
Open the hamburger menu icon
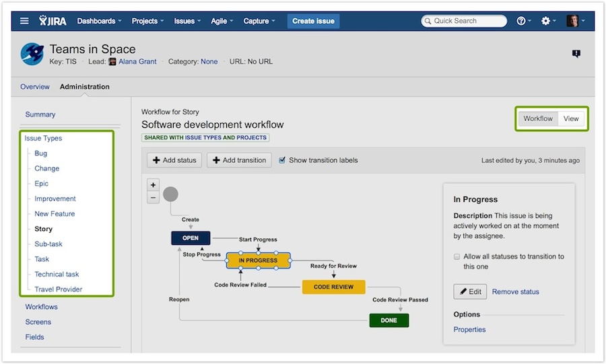pyautogui.click(x=24, y=21)
